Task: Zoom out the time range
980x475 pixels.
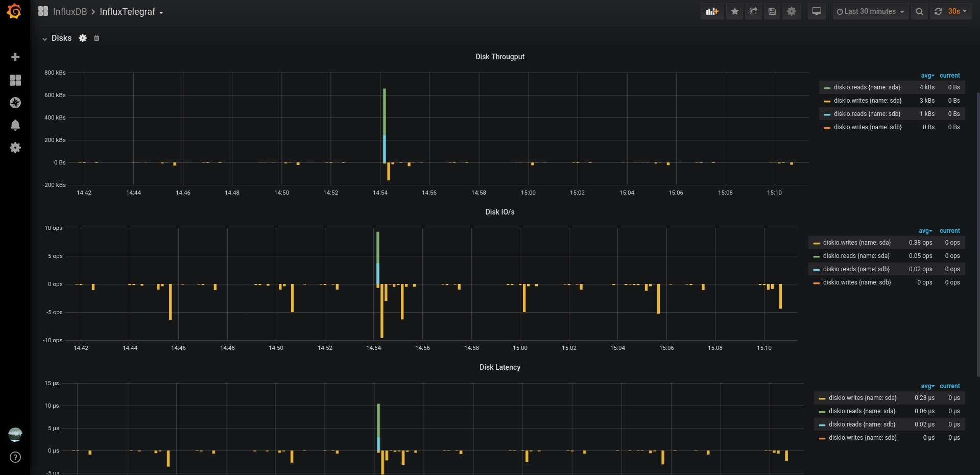Action: 919,11
